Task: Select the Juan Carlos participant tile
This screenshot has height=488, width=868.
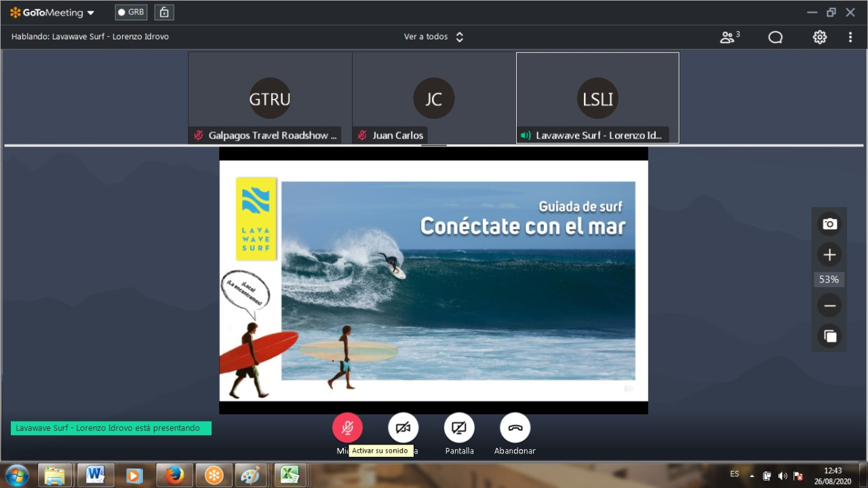Action: tap(434, 98)
